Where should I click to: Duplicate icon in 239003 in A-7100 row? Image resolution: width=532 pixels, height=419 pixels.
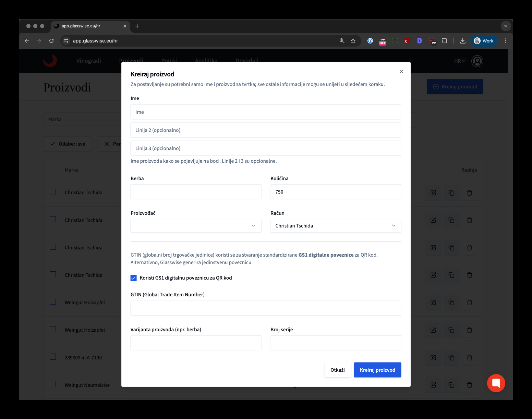pos(451,357)
